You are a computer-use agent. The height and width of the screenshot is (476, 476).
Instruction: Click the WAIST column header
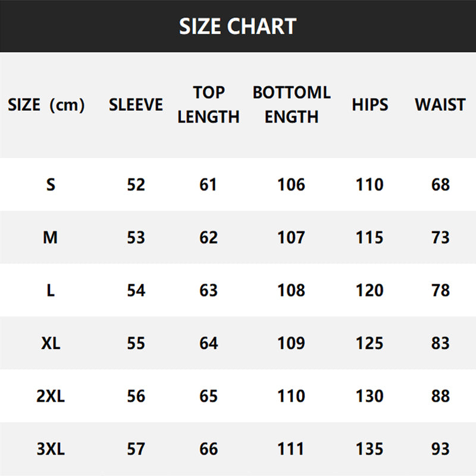tap(440, 105)
